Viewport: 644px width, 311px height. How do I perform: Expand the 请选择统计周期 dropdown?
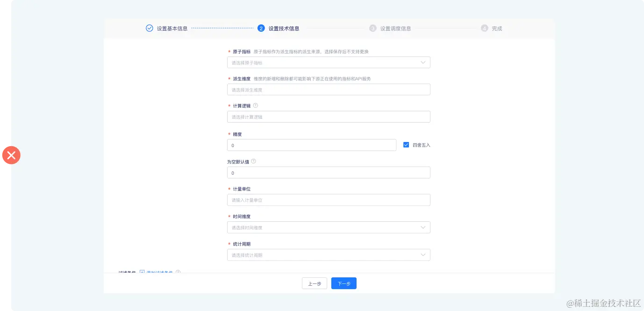point(329,255)
